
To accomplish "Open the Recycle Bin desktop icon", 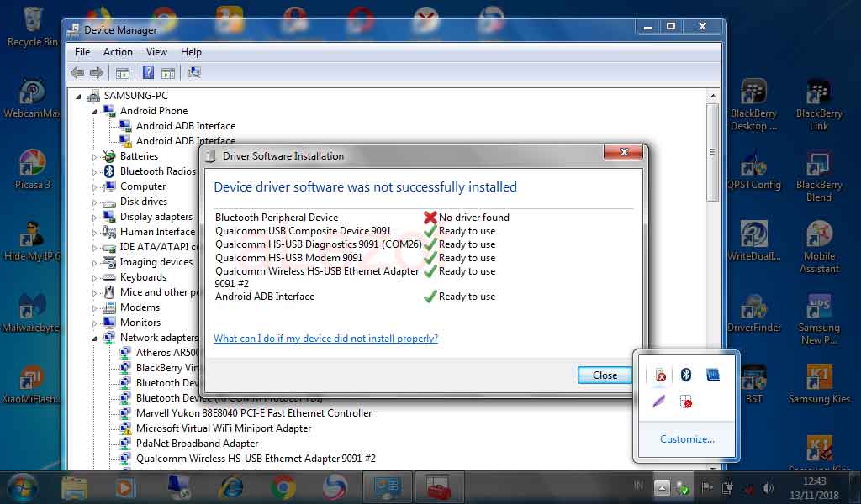I will click(x=33, y=26).
